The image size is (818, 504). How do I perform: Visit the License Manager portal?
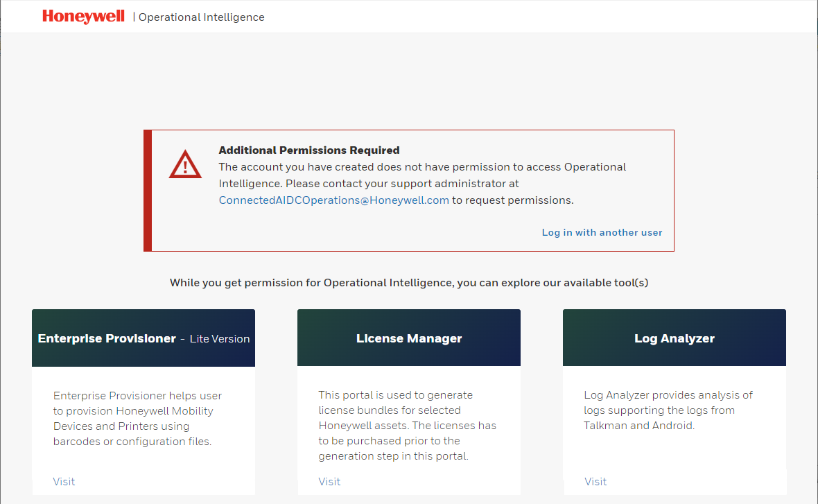(330, 482)
